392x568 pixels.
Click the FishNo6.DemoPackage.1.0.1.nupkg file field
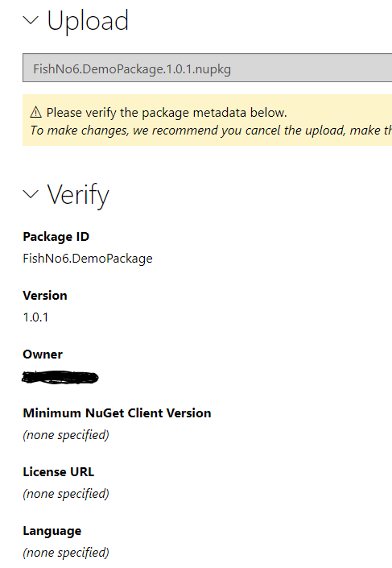point(208,68)
